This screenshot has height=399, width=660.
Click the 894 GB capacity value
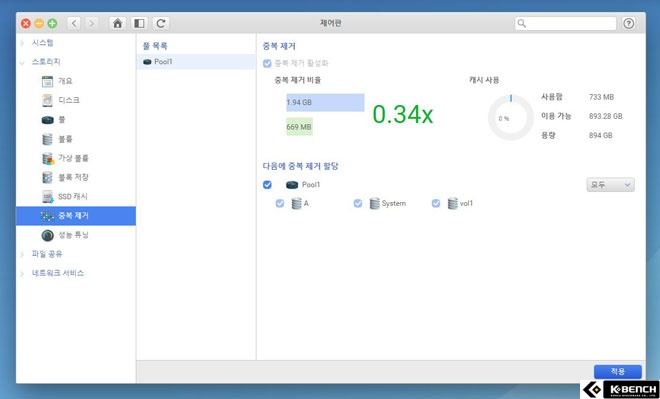(x=601, y=136)
